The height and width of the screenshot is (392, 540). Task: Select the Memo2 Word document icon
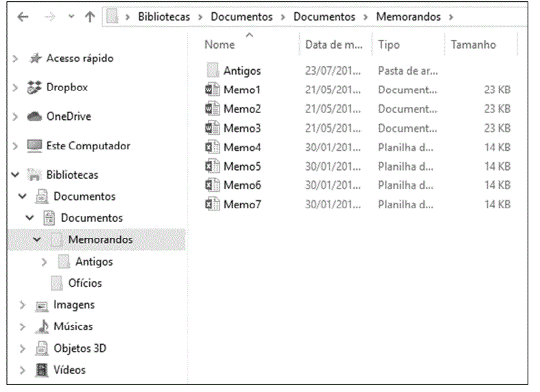pos(212,109)
